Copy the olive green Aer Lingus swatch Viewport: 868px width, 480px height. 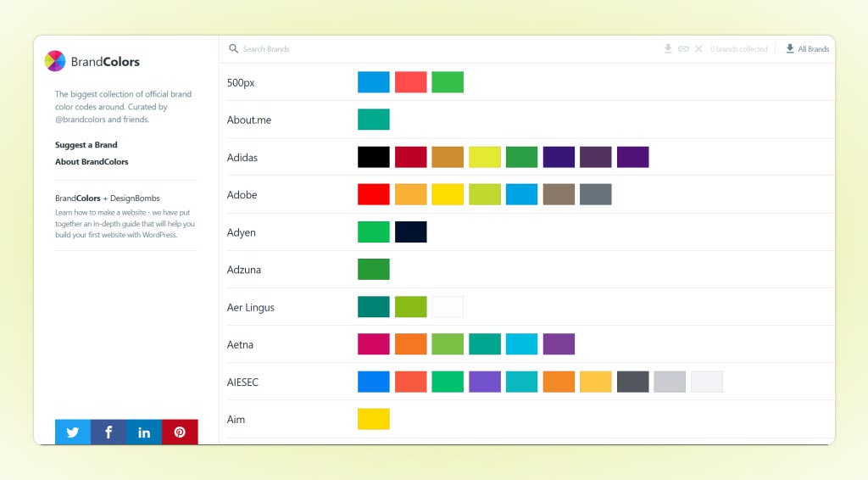pos(411,307)
